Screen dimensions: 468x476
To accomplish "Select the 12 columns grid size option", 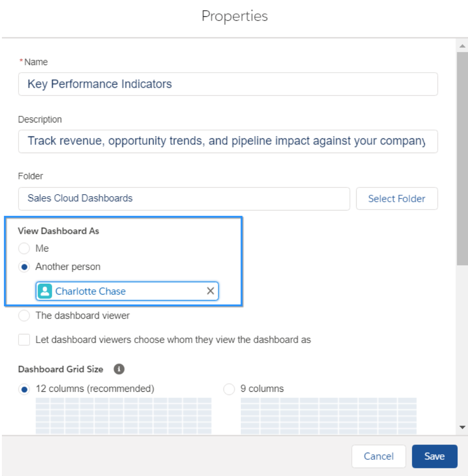I will click(24, 389).
